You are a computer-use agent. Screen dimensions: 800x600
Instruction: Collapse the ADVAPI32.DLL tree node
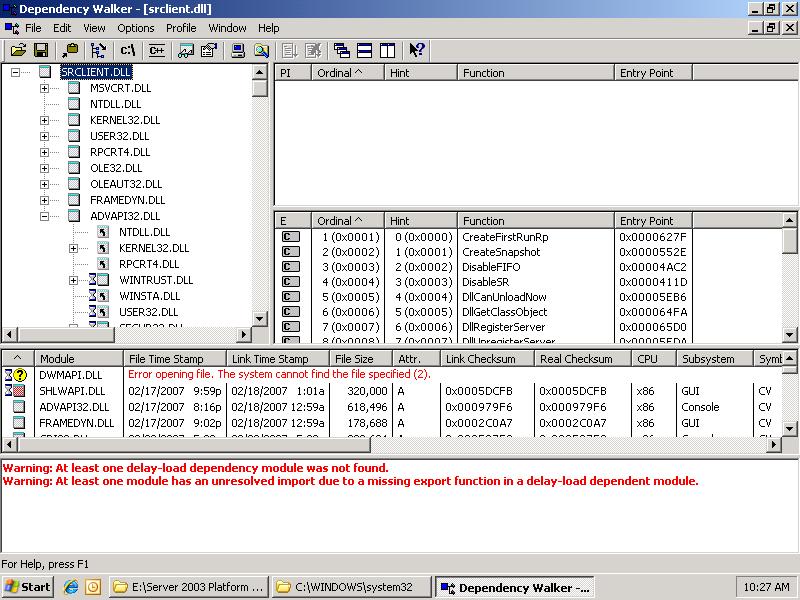[44, 216]
